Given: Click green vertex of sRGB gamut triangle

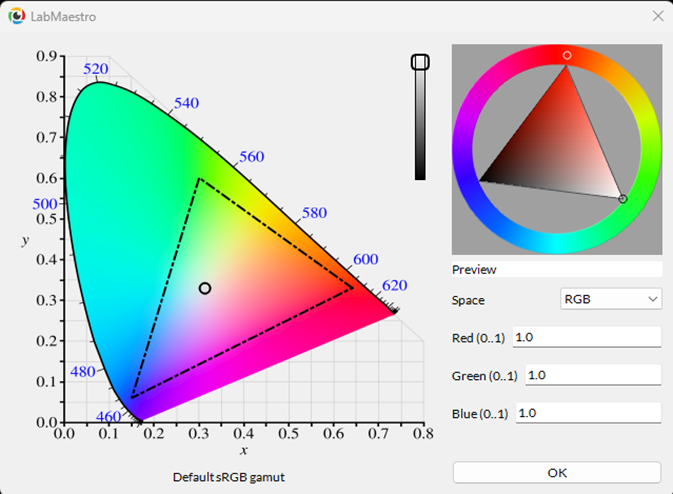Looking at the screenshot, I should (199, 179).
